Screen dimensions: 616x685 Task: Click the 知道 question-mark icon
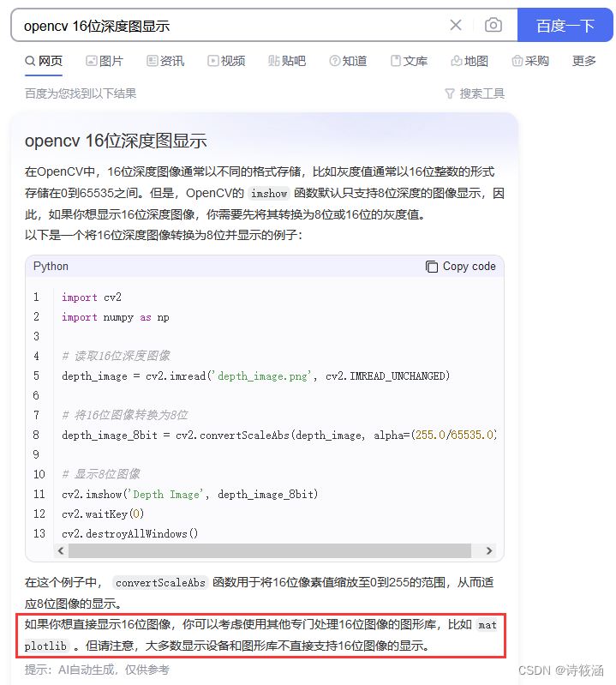334,61
